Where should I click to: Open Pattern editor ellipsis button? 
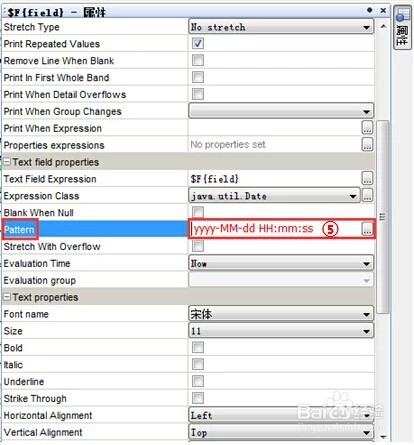367,229
